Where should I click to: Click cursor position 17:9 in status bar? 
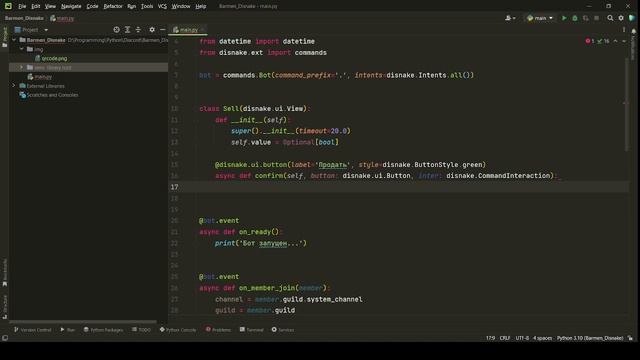tap(490, 338)
